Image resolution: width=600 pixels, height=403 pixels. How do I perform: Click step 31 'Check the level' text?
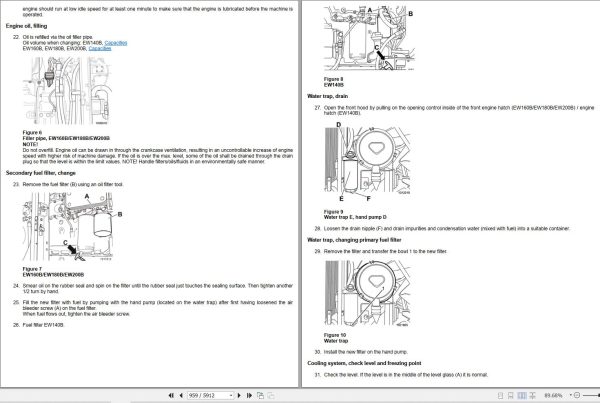406,375
